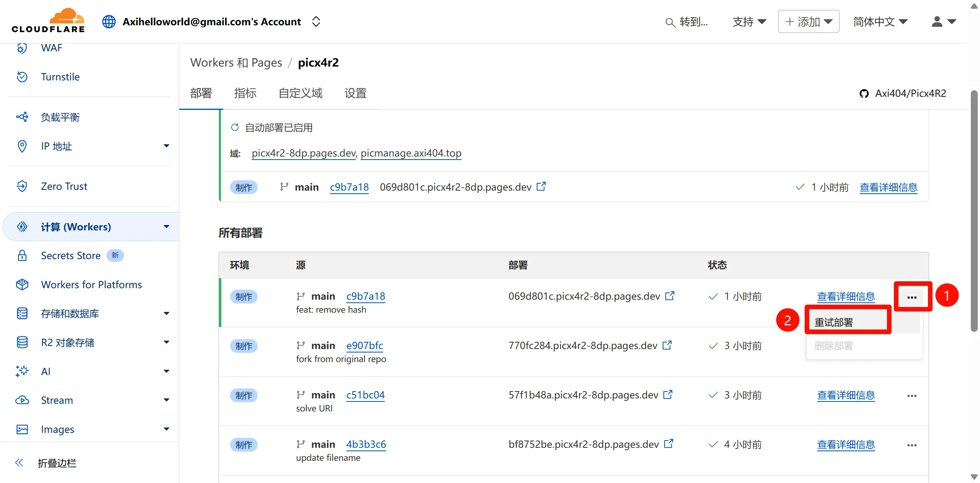Viewport: 980px width, 483px height.
Task: Click the globe icon beside account name
Action: [109, 22]
